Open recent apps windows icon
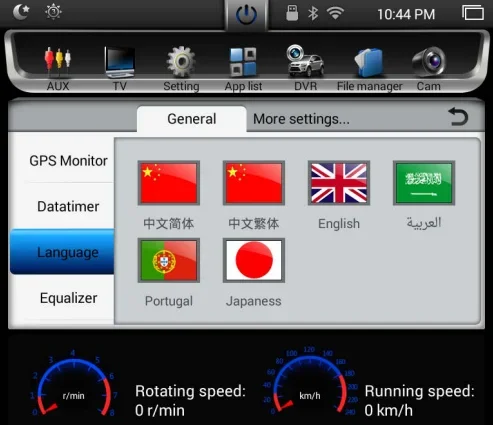 (473, 13)
